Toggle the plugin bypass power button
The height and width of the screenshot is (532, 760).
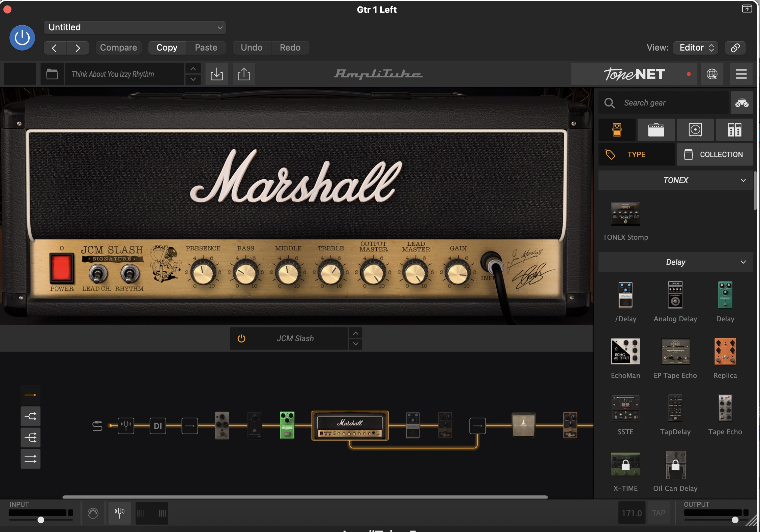click(22, 38)
